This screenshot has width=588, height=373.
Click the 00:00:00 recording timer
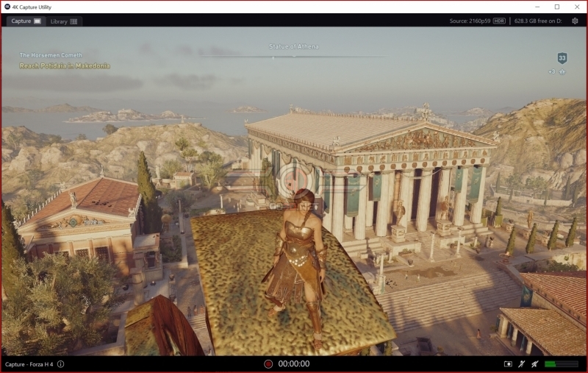(x=293, y=364)
